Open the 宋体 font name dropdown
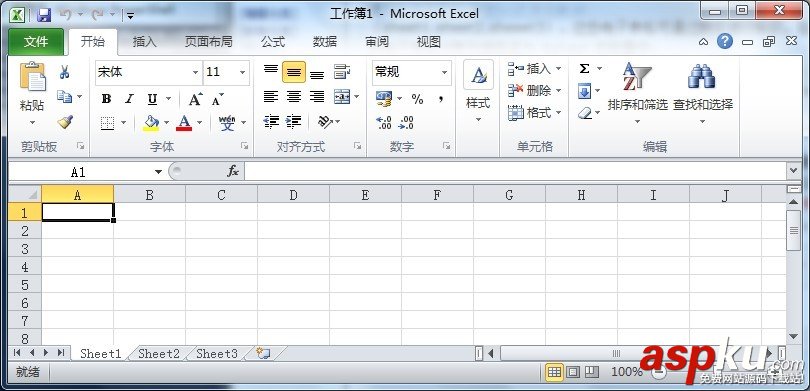 (x=196, y=72)
